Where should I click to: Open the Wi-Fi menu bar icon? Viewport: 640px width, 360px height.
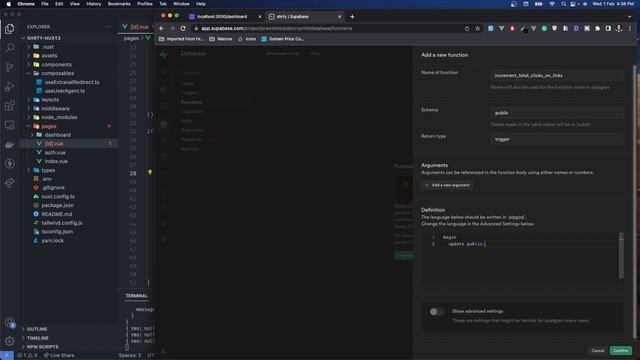click(552, 4)
